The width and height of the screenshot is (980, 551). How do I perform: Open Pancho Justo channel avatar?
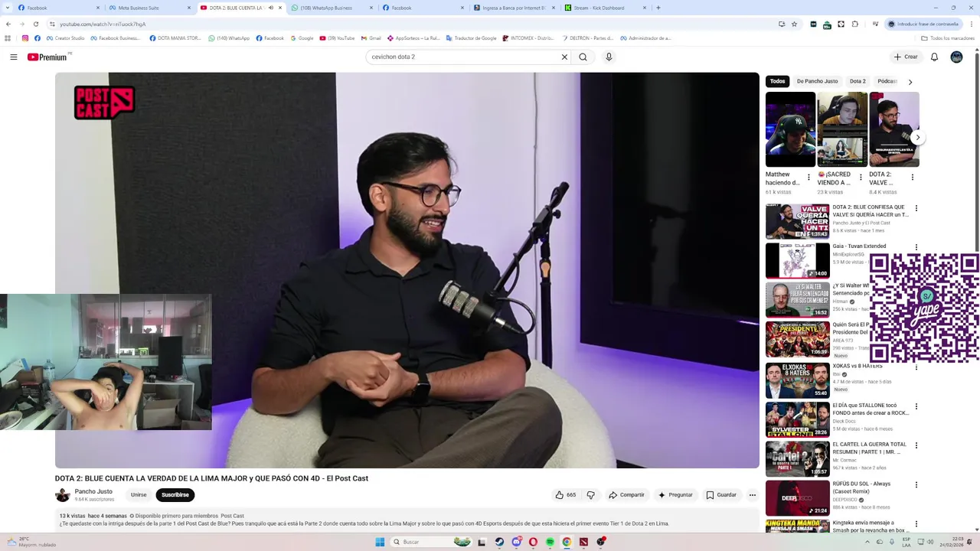(63, 495)
